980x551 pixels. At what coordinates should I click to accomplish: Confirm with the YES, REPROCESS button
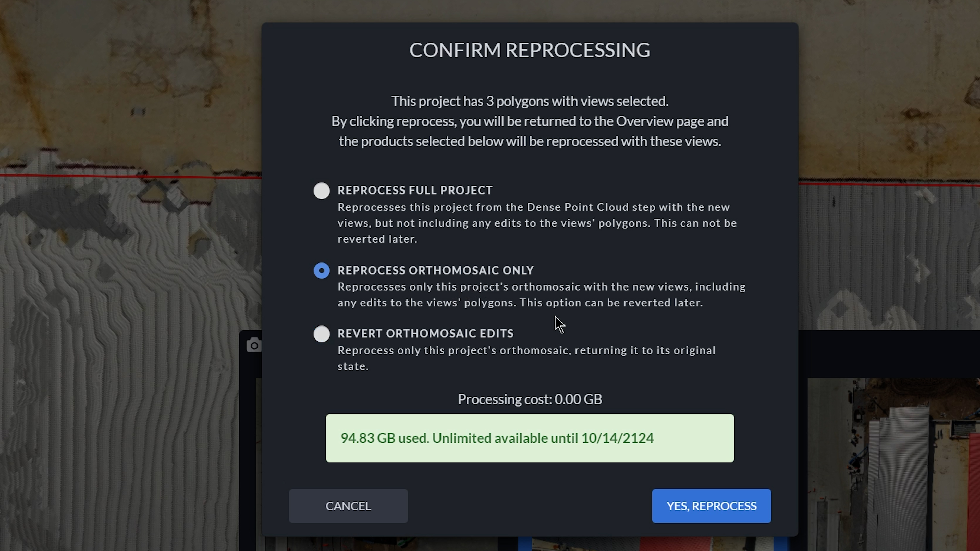(x=711, y=506)
